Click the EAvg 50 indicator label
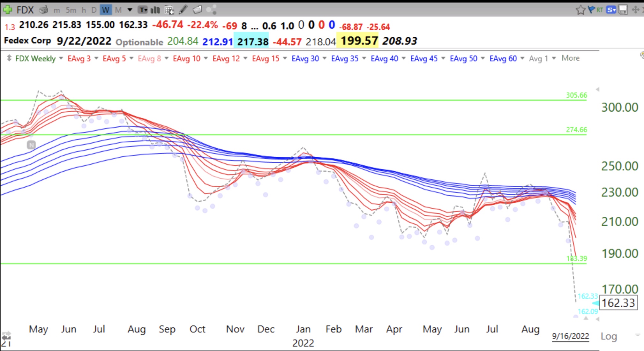The image size is (644, 351). (463, 59)
